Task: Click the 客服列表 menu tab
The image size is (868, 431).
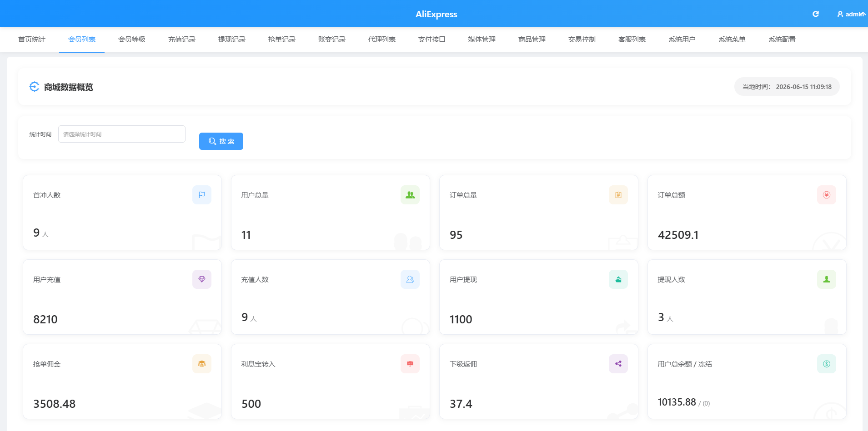Action: click(x=632, y=40)
